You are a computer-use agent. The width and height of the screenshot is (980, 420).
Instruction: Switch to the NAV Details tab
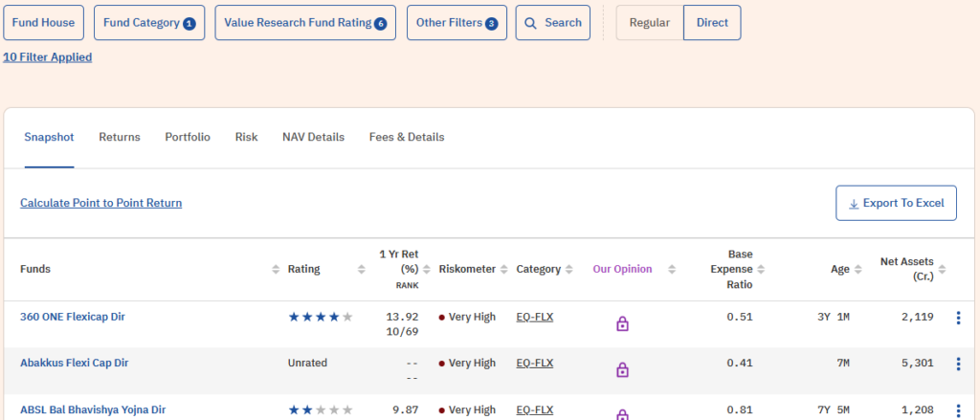(x=313, y=137)
